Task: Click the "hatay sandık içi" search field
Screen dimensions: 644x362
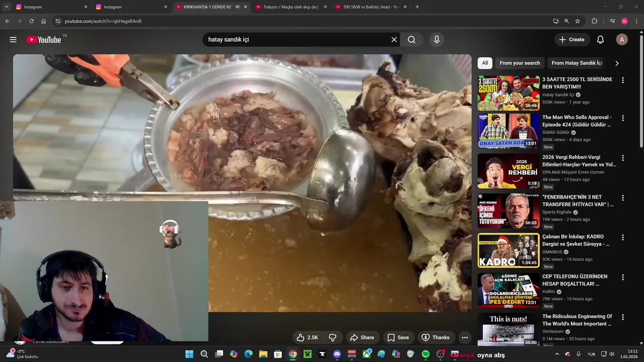Action: pos(296,40)
